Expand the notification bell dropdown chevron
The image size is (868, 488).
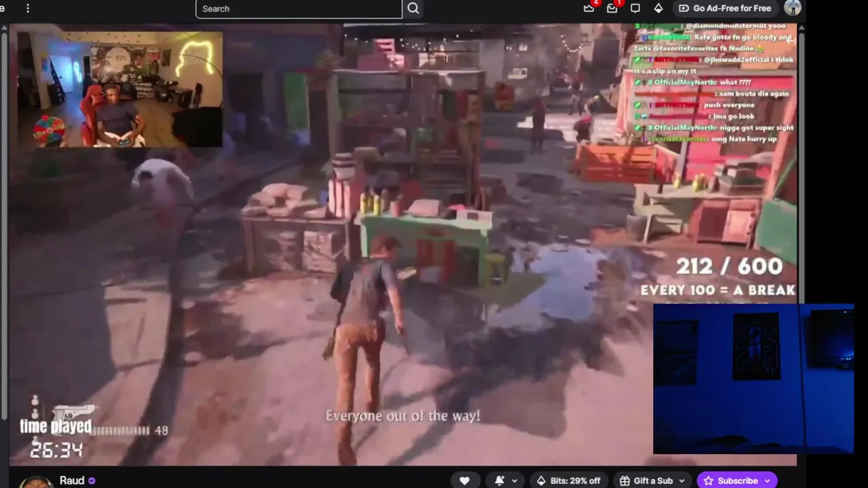click(515, 481)
